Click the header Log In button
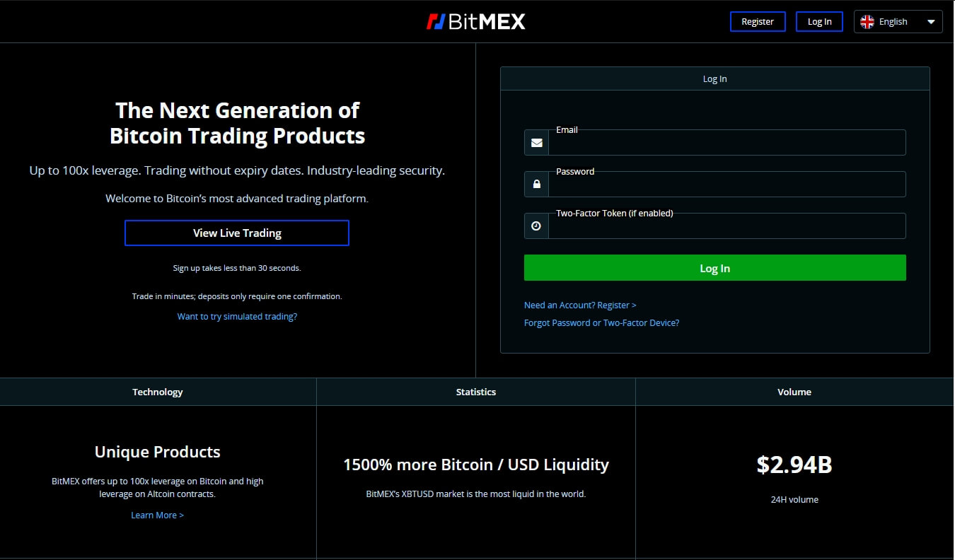 pyautogui.click(x=819, y=22)
